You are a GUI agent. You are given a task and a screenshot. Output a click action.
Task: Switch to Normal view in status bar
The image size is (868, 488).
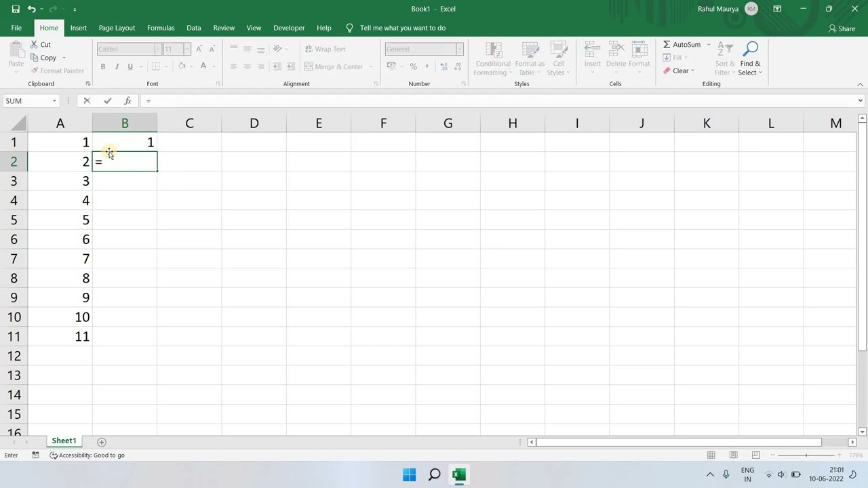(711, 455)
